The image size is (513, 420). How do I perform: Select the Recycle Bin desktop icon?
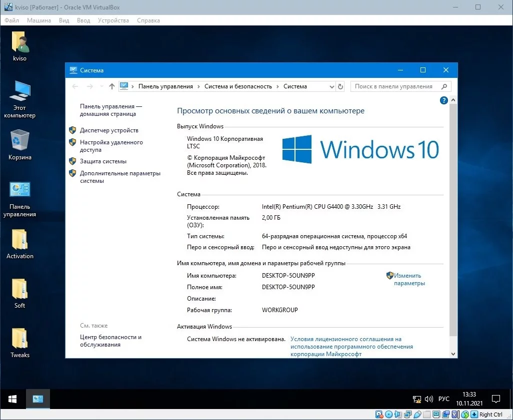click(19, 145)
